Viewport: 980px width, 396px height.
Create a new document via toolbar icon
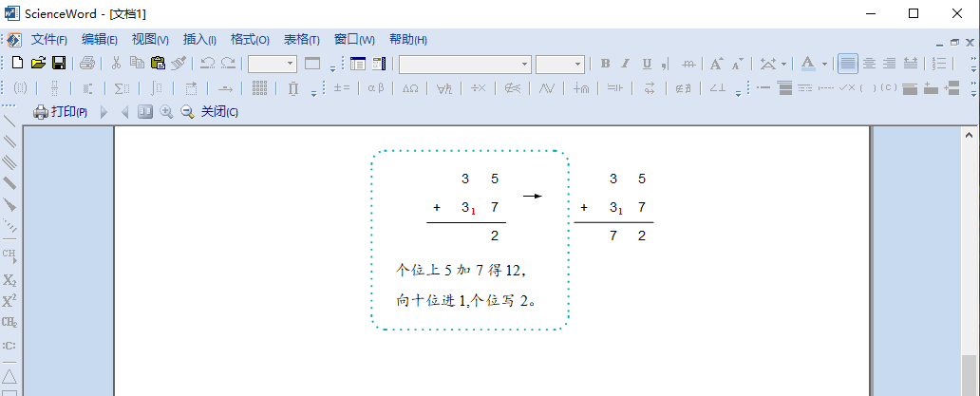point(17,63)
